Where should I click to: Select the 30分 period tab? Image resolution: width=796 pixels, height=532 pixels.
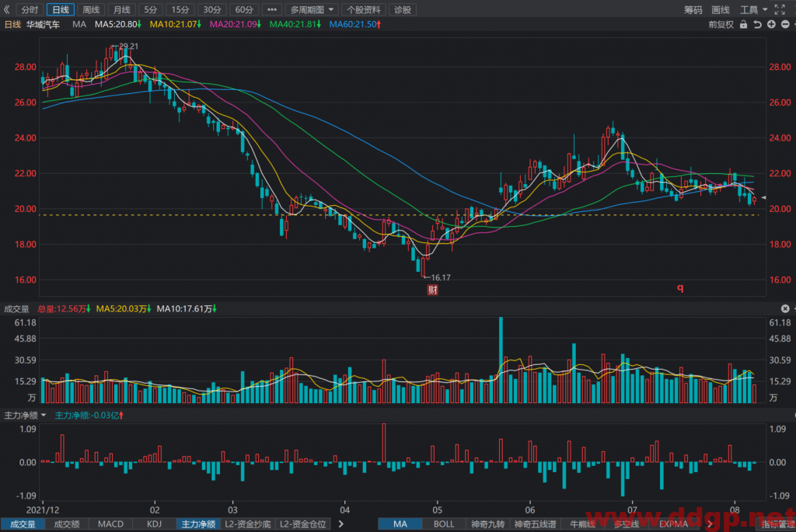point(211,9)
